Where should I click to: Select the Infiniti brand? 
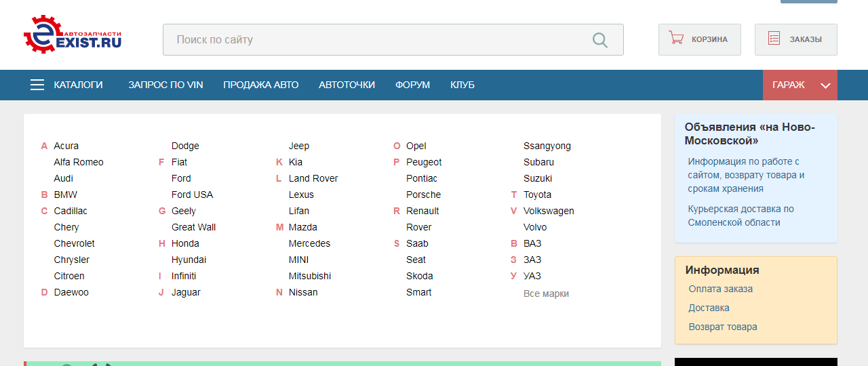tap(184, 276)
